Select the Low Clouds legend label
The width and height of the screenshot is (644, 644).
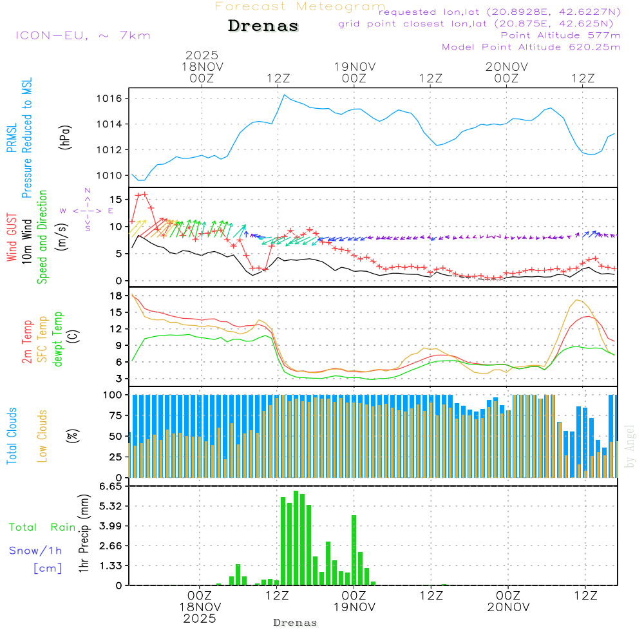point(43,436)
